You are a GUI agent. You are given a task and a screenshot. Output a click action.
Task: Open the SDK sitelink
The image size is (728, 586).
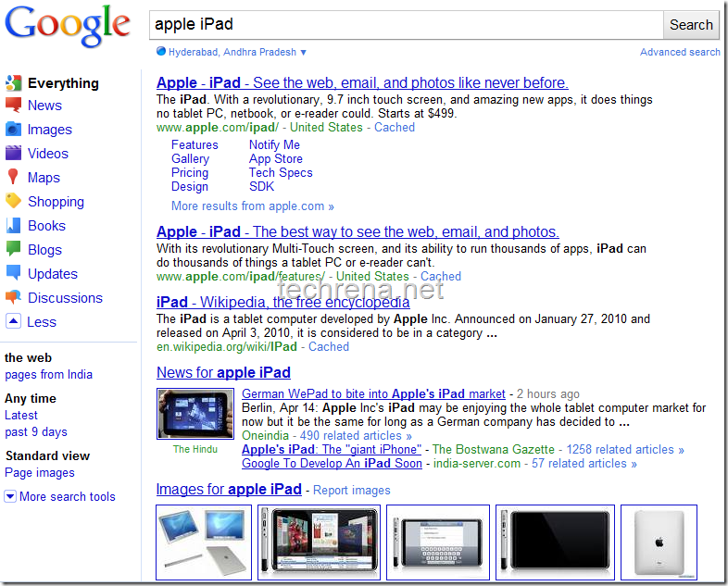click(261, 186)
